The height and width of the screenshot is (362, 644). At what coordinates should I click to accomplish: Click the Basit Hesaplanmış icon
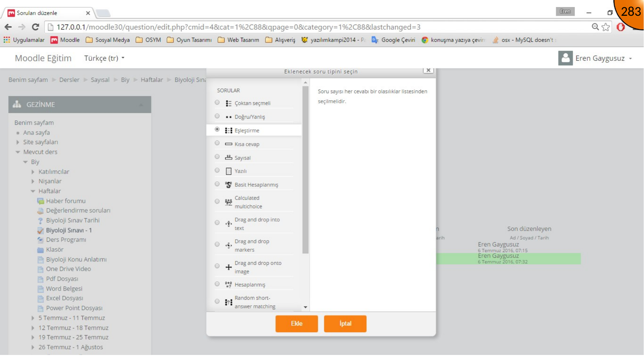[228, 185]
